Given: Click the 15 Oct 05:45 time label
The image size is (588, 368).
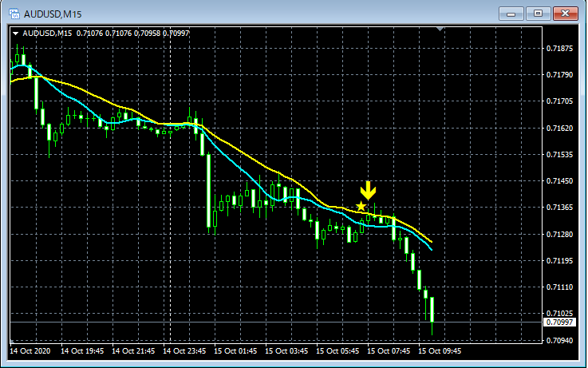Looking at the screenshot, I should [x=337, y=351].
